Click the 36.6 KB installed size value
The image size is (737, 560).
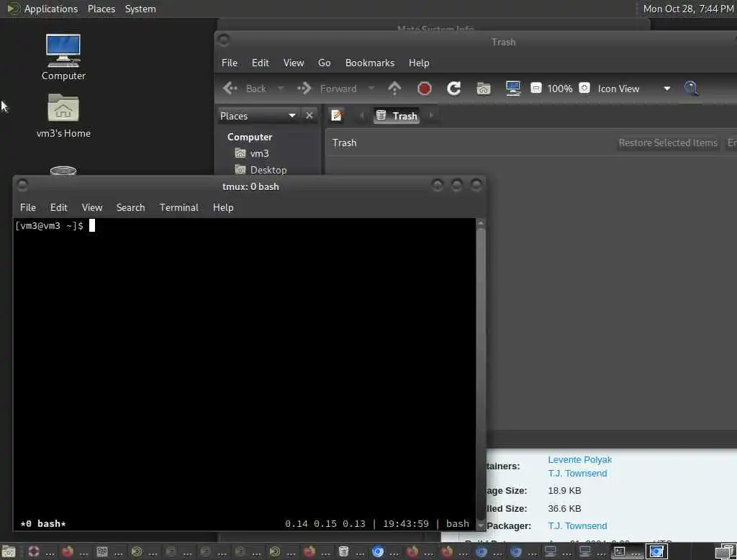click(564, 508)
